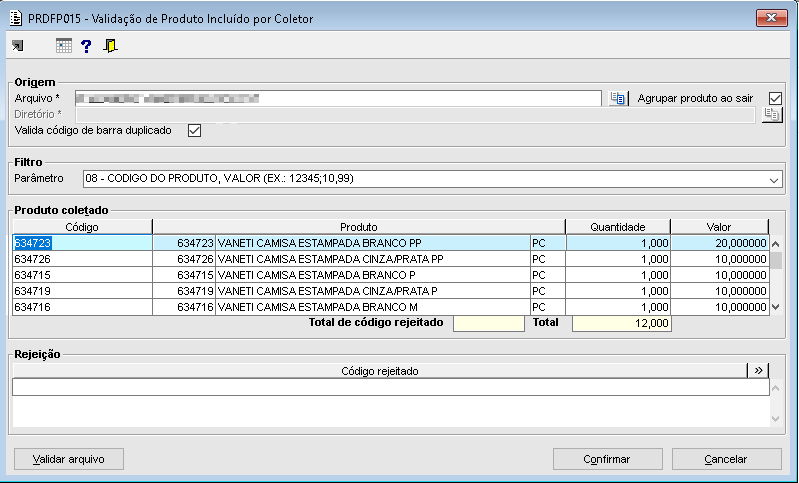Image resolution: width=799 pixels, height=483 pixels.
Task: Click the Cancelar button
Action: point(726,459)
